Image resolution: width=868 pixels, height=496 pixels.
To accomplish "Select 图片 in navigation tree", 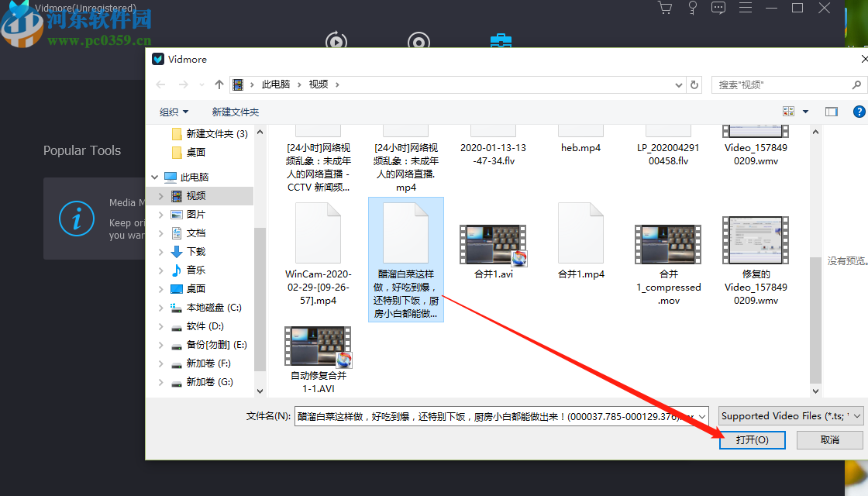I will (189, 214).
